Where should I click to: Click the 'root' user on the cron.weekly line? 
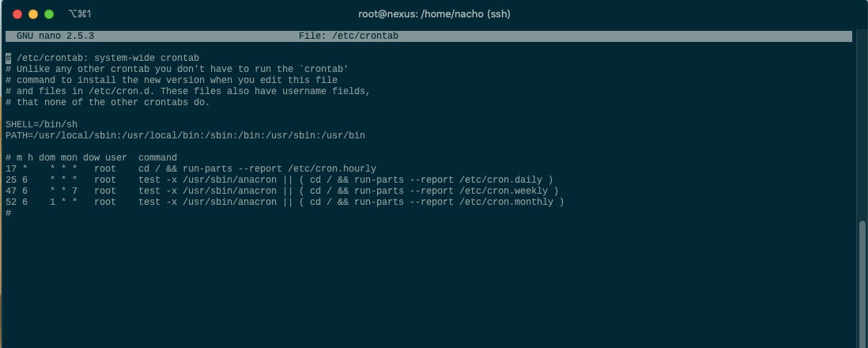105,191
